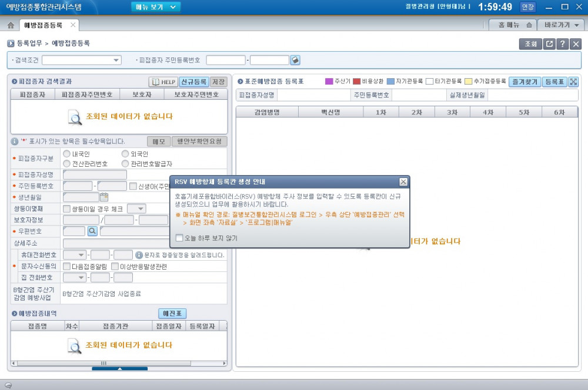
Task: Open the HELP book button
Action: [163, 82]
